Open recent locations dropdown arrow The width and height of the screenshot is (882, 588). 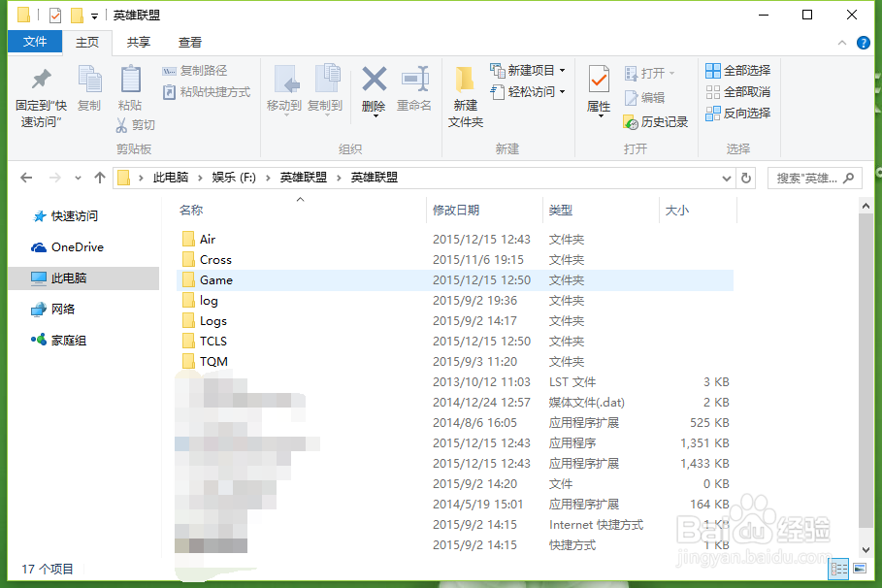78,178
